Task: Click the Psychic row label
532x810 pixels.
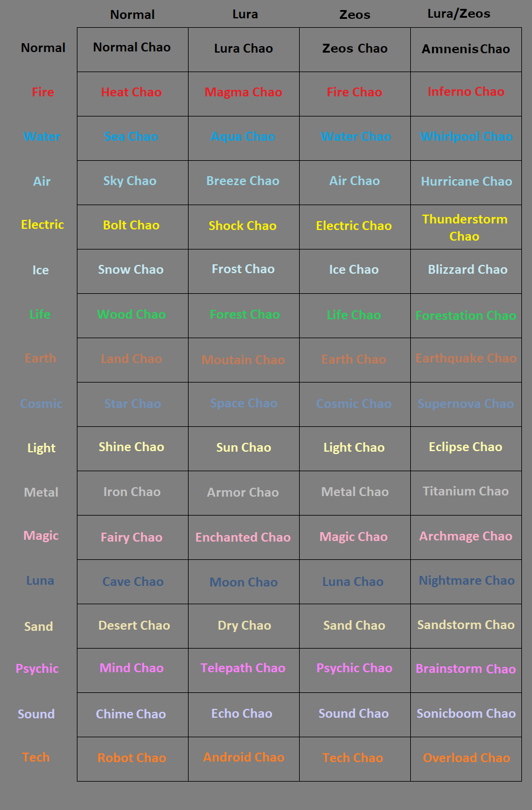Action: (37, 669)
